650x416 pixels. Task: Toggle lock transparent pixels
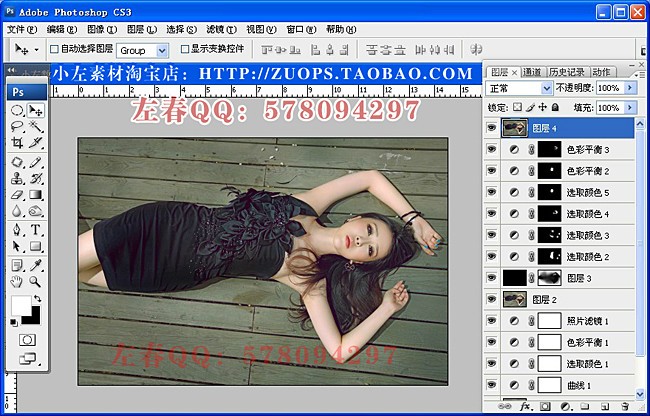[x=517, y=107]
